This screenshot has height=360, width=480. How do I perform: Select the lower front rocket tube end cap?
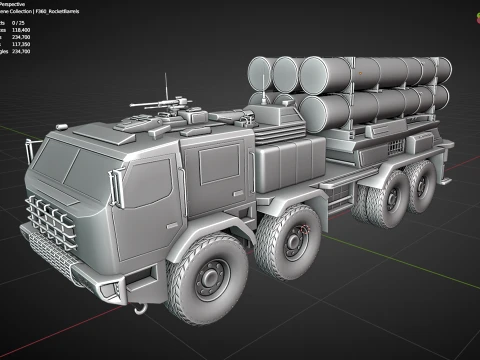[x=313, y=113]
